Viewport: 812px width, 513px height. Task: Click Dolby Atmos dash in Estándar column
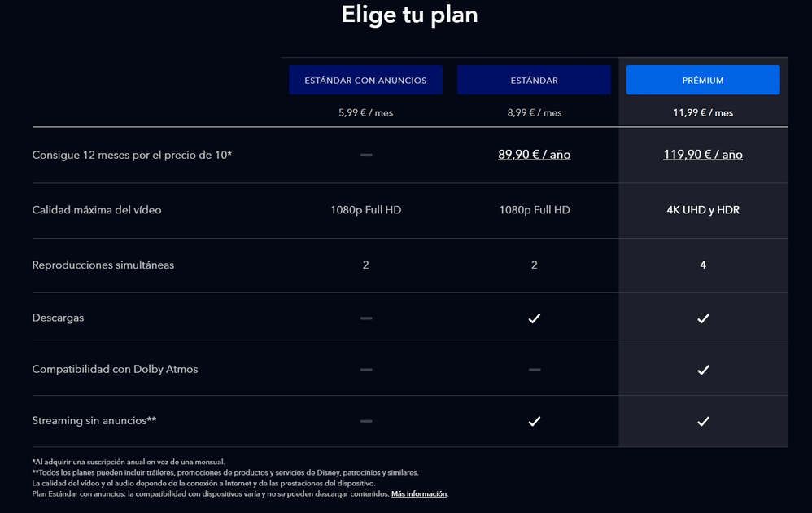pos(534,370)
